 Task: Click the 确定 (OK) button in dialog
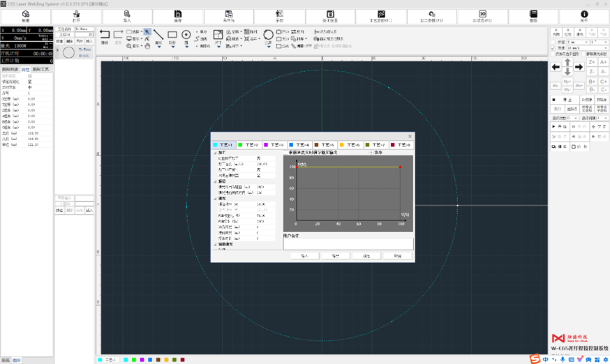[x=366, y=256]
